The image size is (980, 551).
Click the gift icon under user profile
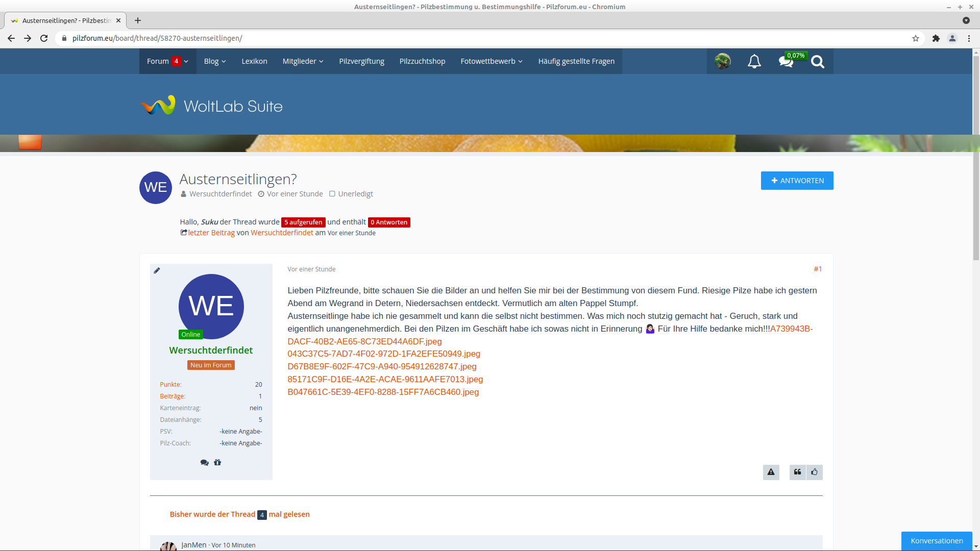(217, 463)
